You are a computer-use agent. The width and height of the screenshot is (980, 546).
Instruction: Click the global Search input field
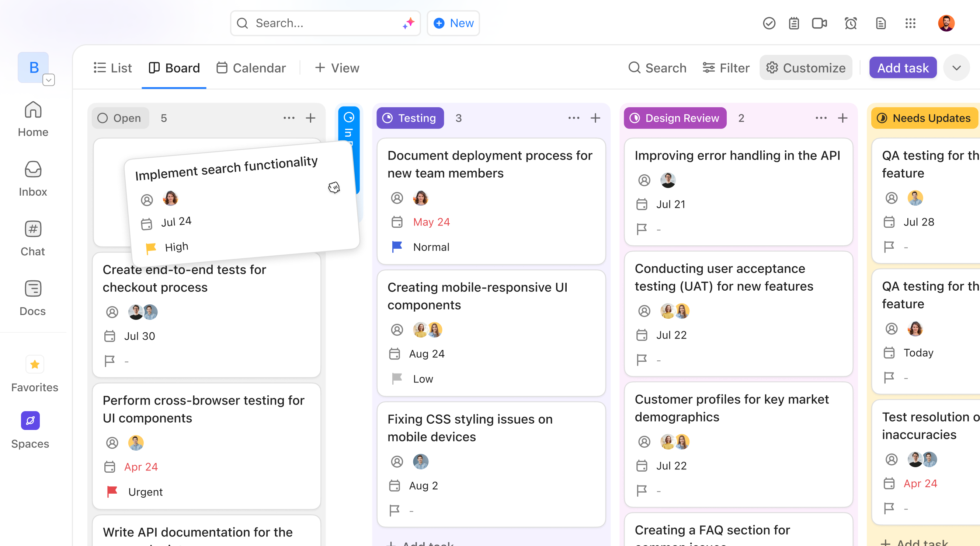point(325,23)
